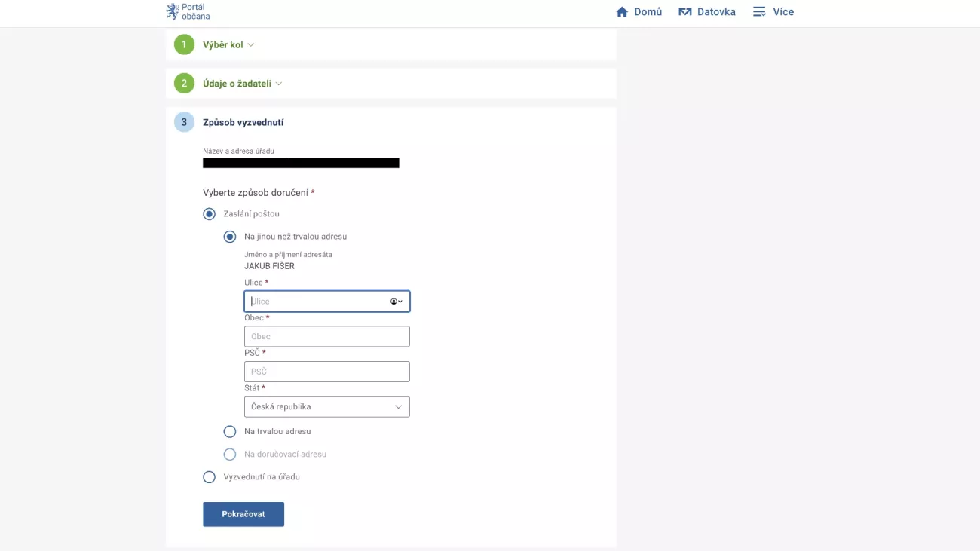Screen dimensions: 980x551
Task: Open the Více hamburger menu icon
Action: [x=759, y=12]
